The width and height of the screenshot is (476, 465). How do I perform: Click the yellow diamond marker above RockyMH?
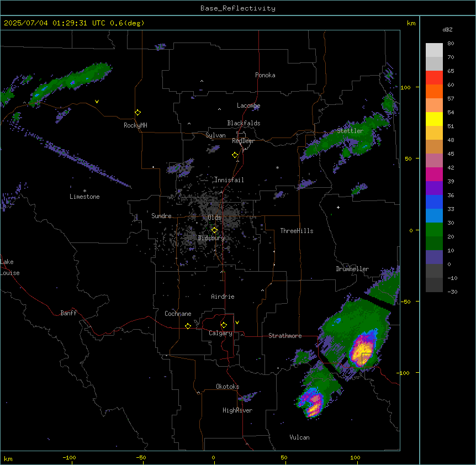tap(137, 112)
